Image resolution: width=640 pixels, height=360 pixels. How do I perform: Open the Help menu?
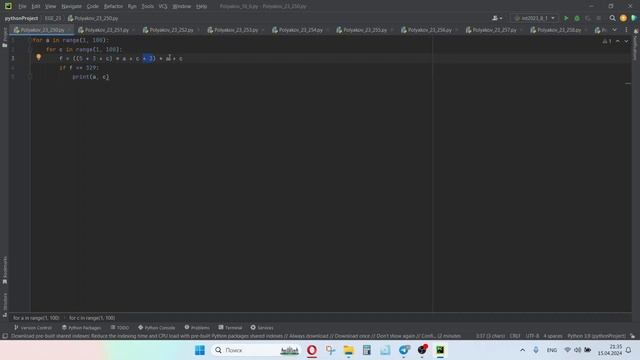click(x=201, y=6)
